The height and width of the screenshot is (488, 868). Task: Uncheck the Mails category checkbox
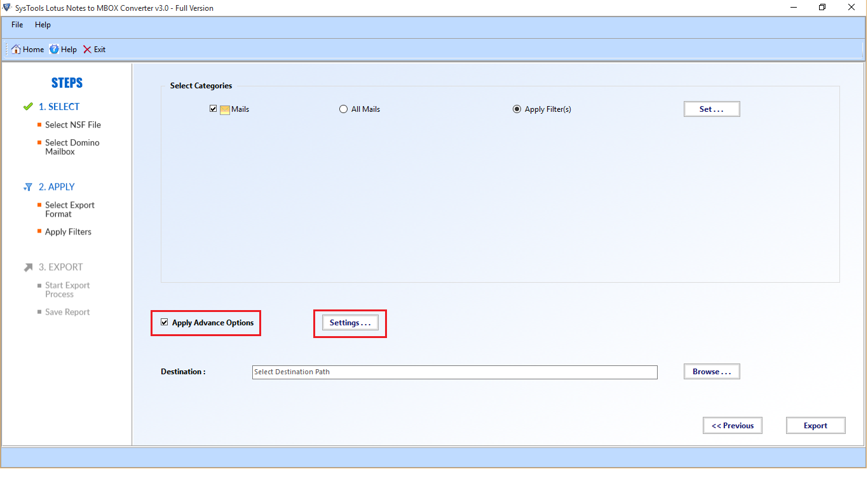(x=214, y=109)
